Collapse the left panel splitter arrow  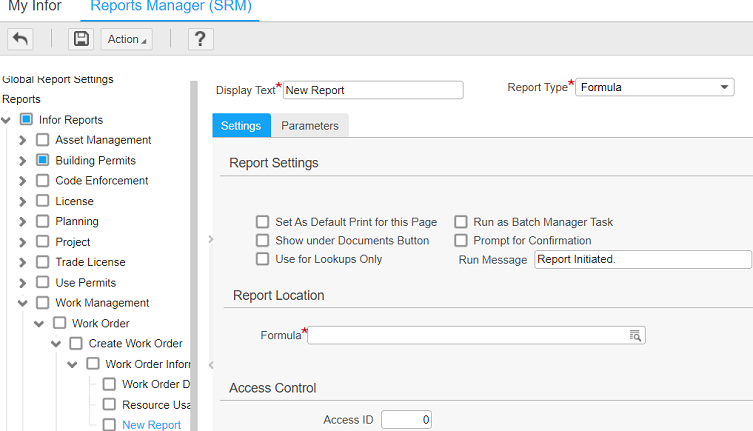pos(210,239)
